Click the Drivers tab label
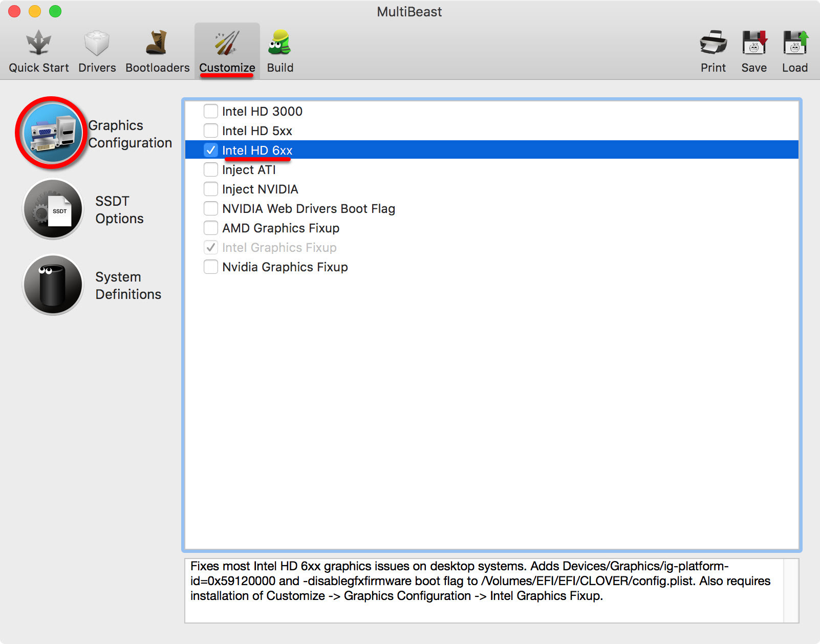 pyautogui.click(x=97, y=68)
